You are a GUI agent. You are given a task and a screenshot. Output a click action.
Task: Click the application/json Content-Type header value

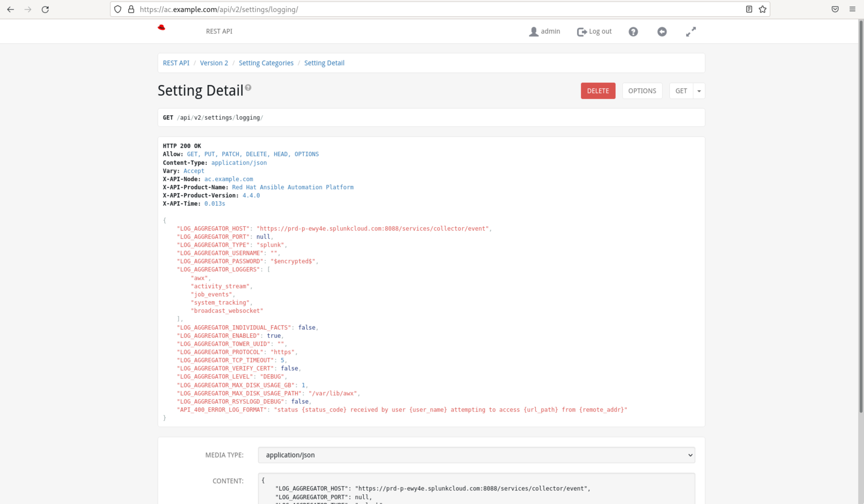[239, 163]
